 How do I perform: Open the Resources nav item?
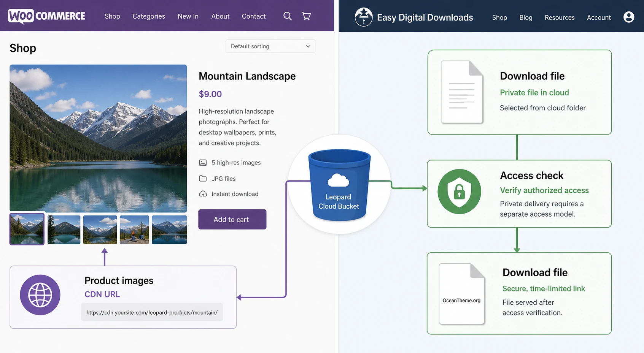560,17
